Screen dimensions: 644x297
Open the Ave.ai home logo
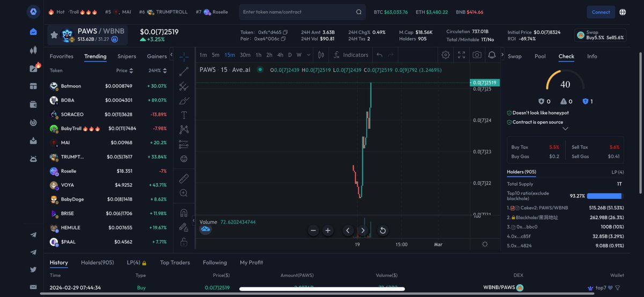(x=33, y=11)
